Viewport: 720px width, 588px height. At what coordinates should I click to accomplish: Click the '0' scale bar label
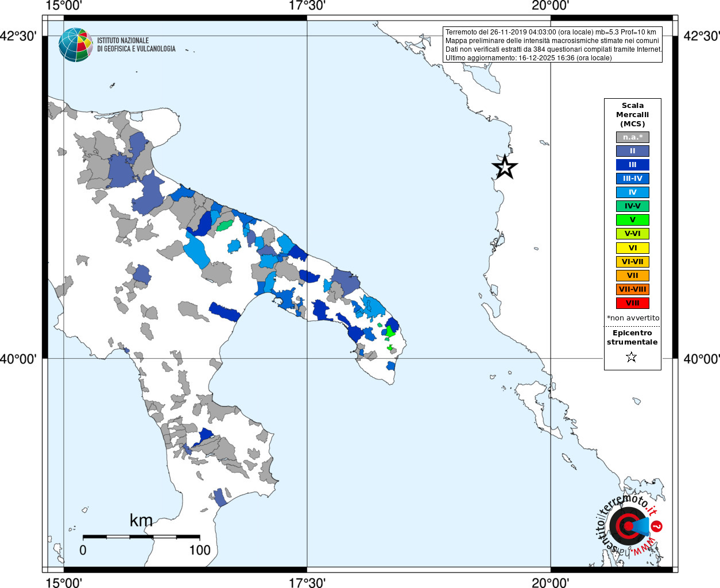[83, 550]
